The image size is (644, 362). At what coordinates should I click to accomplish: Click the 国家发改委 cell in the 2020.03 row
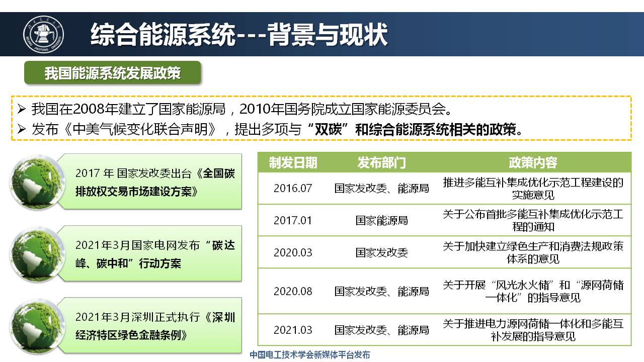[x=381, y=252]
